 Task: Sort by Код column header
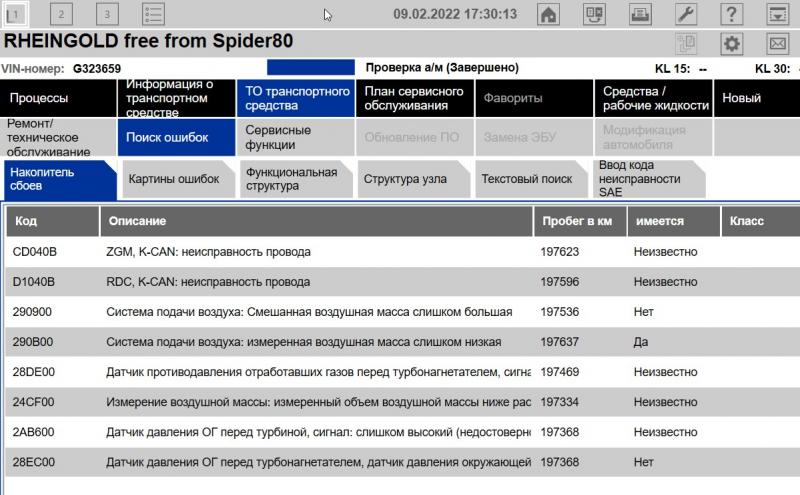(x=53, y=221)
